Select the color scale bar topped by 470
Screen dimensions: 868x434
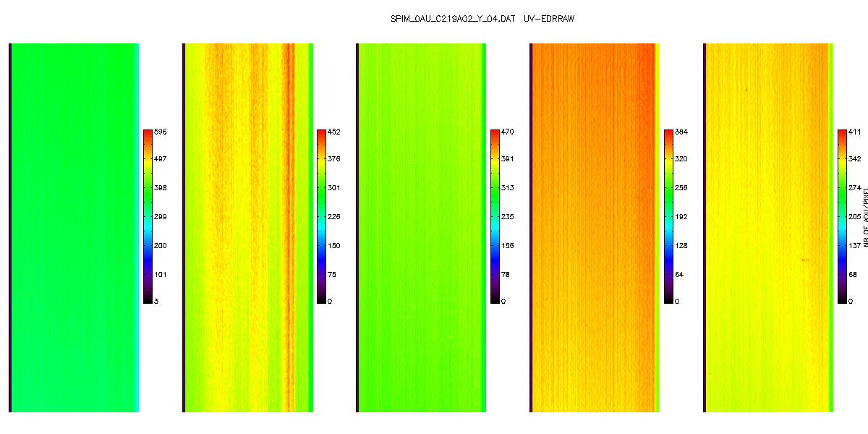coord(495,216)
